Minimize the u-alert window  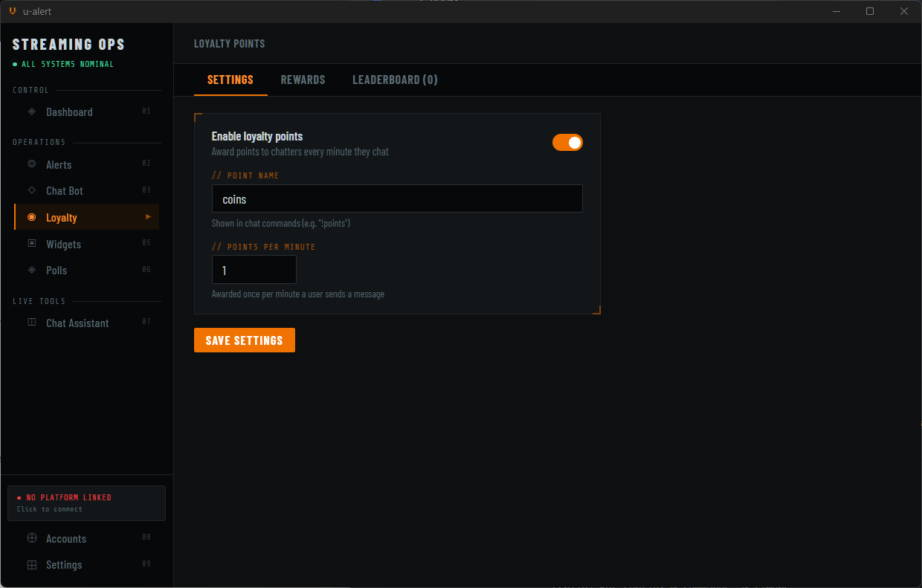point(836,11)
